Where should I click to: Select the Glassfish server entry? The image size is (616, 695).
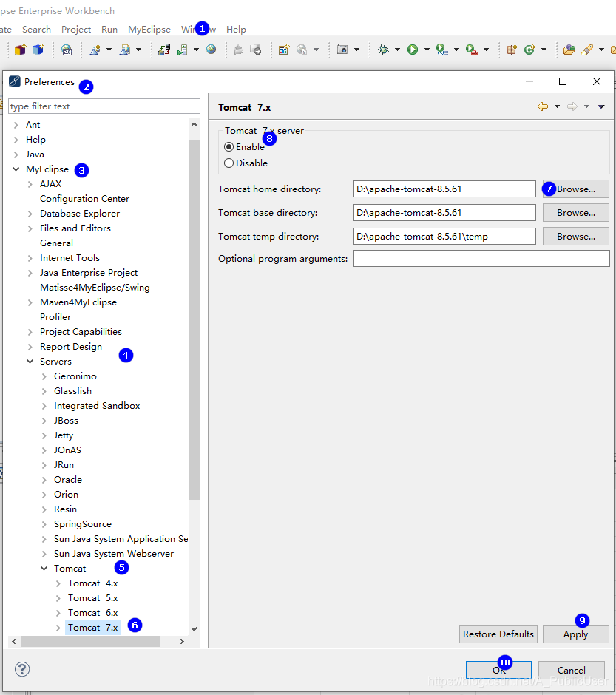coord(72,391)
